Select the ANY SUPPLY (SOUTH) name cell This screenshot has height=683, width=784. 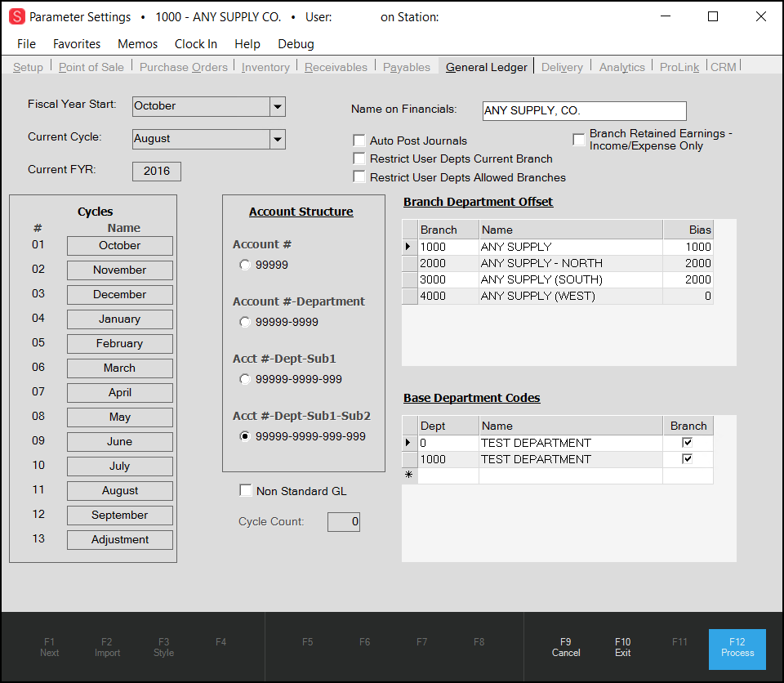click(571, 279)
